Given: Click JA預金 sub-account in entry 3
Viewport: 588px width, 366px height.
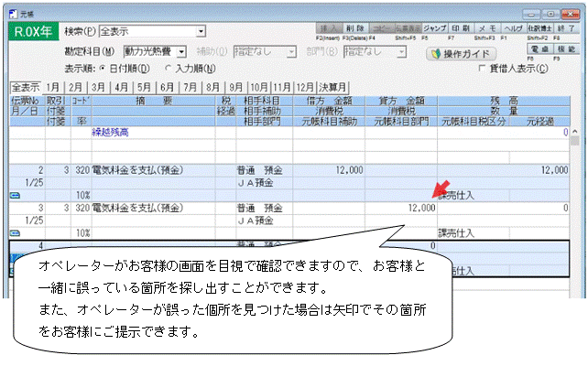Looking at the screenshot, I should [256, 221].
